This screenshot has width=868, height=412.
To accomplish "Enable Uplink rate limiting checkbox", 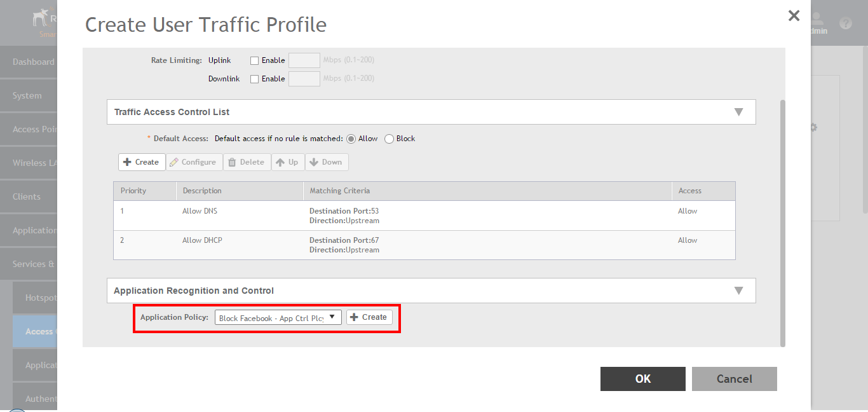I will pos(255,61).
